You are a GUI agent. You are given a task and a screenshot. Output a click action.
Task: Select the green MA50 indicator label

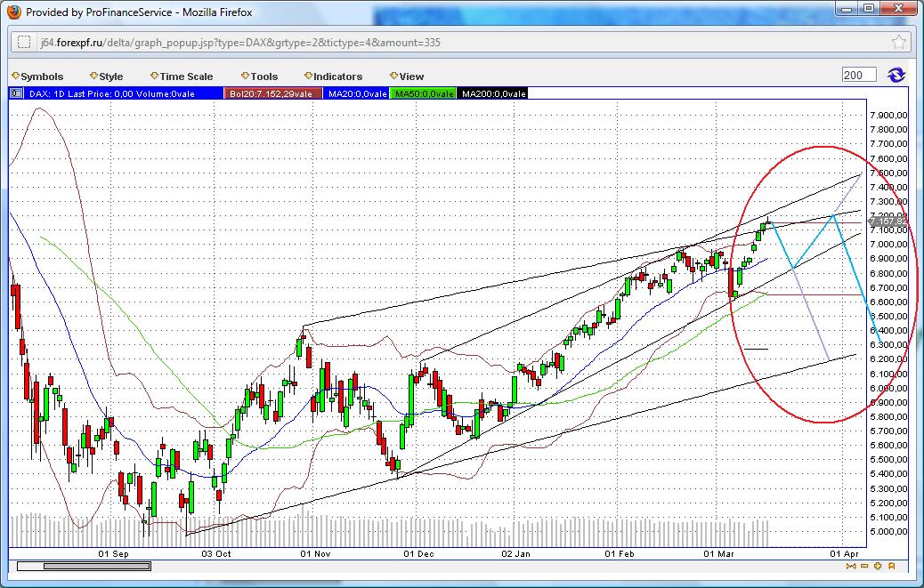[x=425, y=93]
